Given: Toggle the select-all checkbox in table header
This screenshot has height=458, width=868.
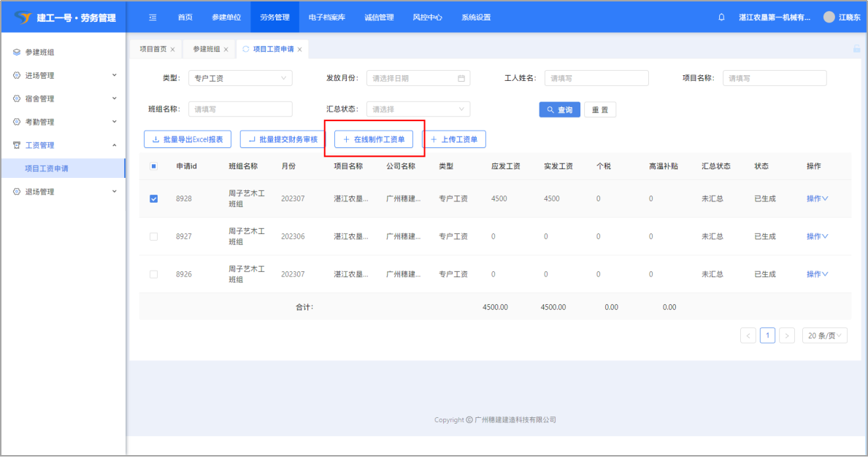Looking at the screenshot, I should [153, 166].
